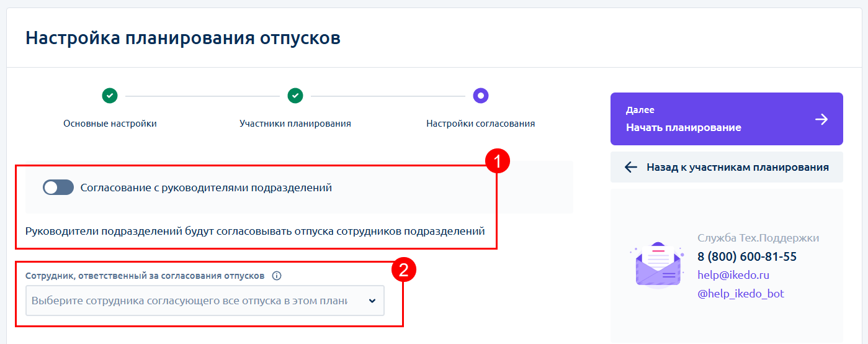The height and width of the screenshot is (344, 868).
Task: Click the envelope illustration in the support panel
Action: pyautogui.click(x=656, y=265)
